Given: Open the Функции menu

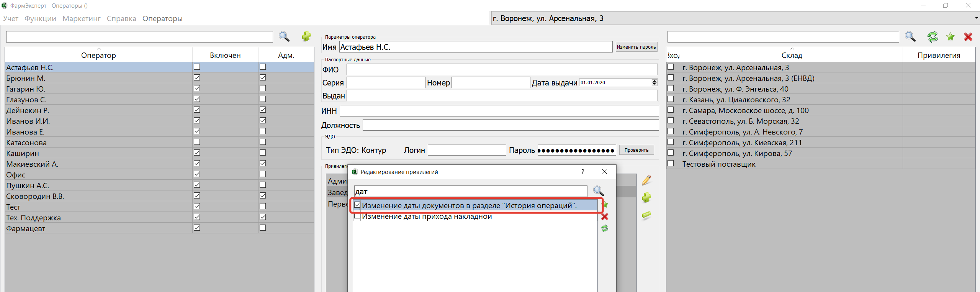Looking at the screenshot, I should [40, 18].
